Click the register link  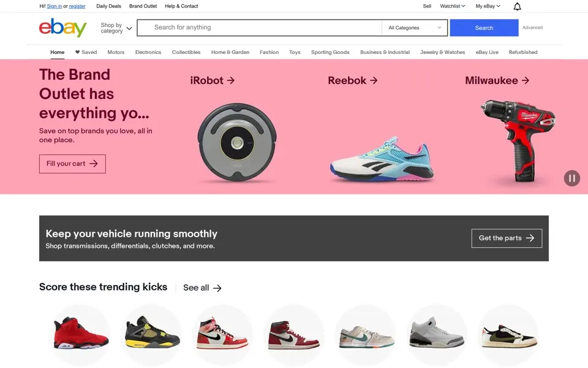click(x=77, y=6)
